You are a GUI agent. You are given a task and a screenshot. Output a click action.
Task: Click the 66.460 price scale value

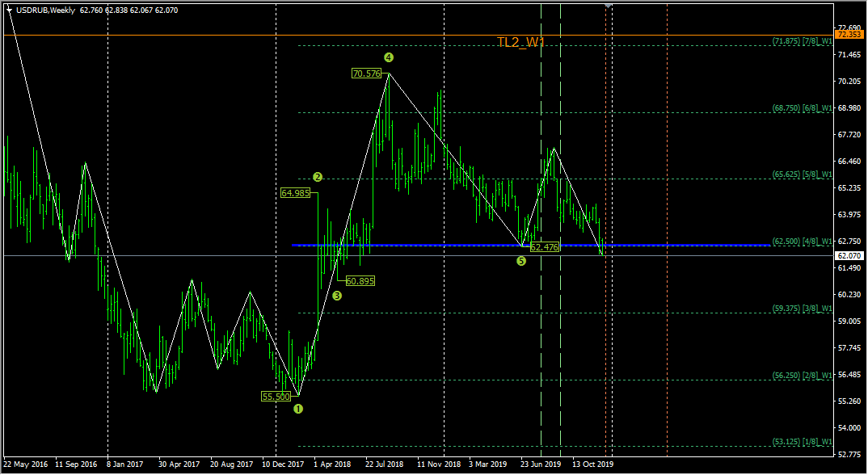(x=849, y=162)
